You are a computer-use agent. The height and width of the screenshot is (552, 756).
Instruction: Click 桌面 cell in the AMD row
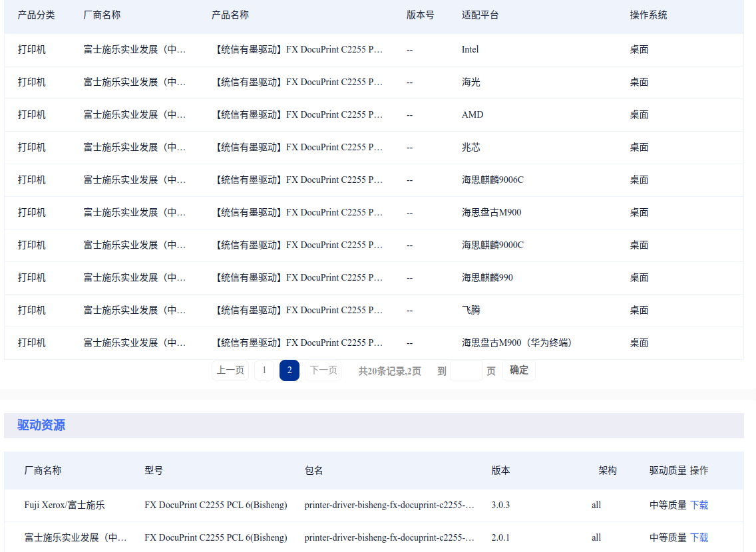[639, 114]
